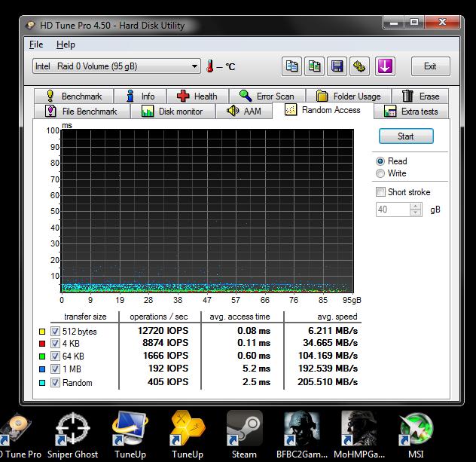Open the HD Tune Pro desktop shortcut

point(19,435)
